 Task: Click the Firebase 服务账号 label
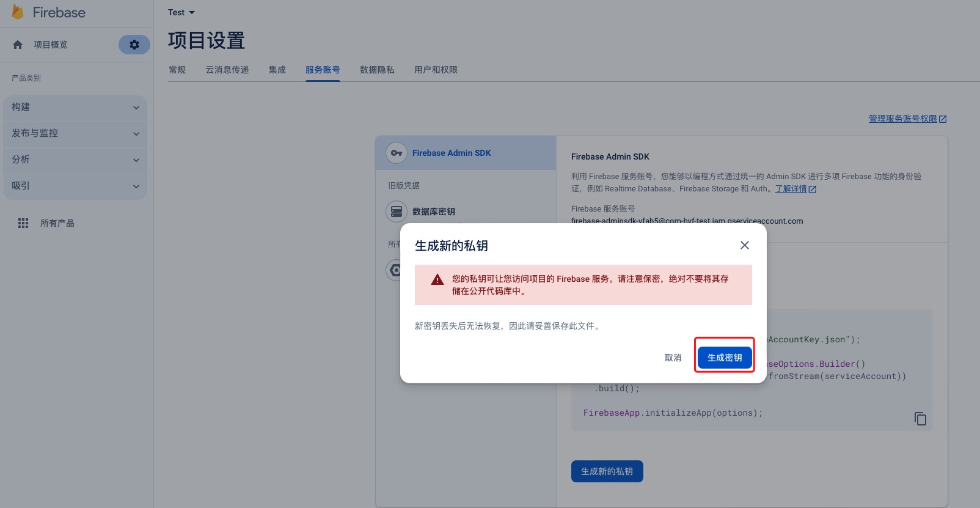(x=603, y=208)
